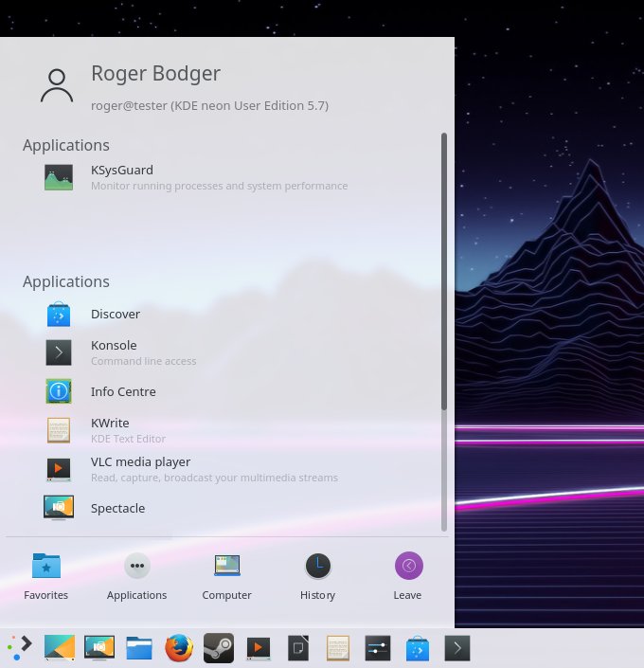Launch Firefox from the taskbar
The image size is (644, 668).
179,648
